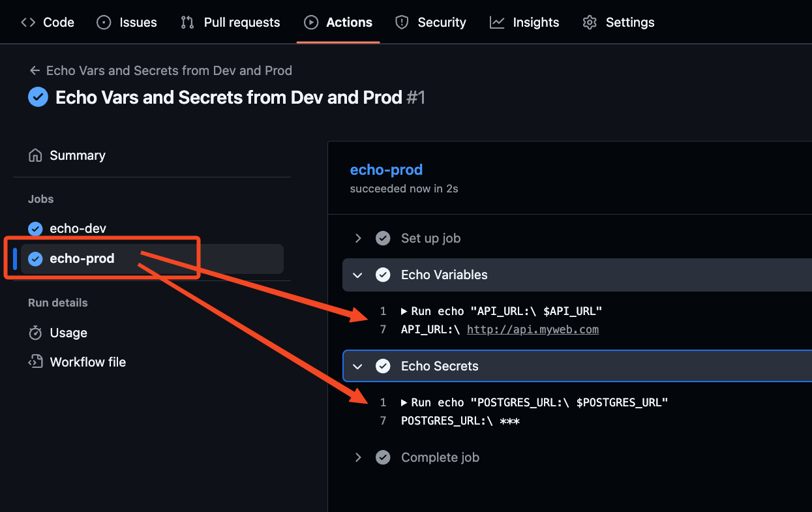This screenshot has height=512, width=812.
Task: Click the Insights graph icon
Action: pos(497,22)
